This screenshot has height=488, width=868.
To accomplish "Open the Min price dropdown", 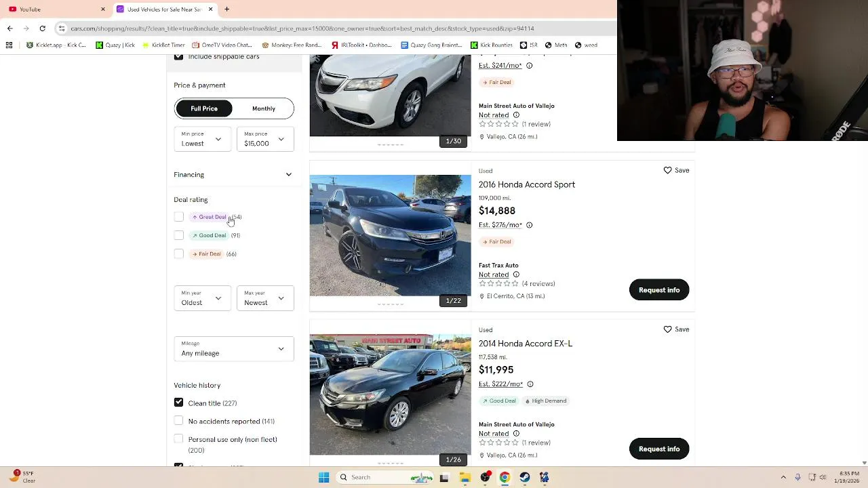I will (202, 139).
